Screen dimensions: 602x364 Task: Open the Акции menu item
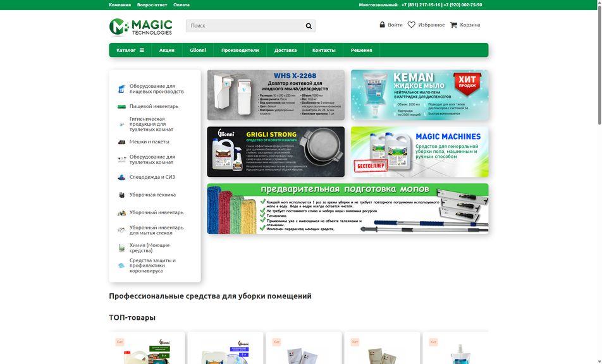point(167,50)
